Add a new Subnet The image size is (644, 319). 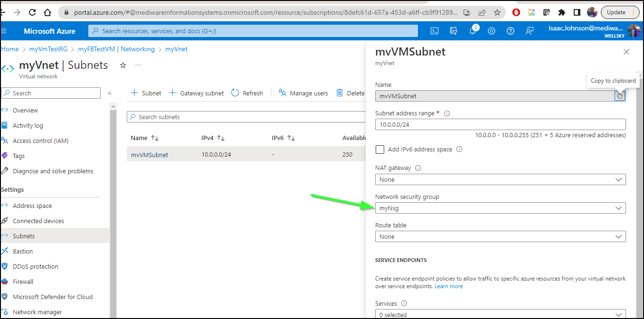click(146, 93)
